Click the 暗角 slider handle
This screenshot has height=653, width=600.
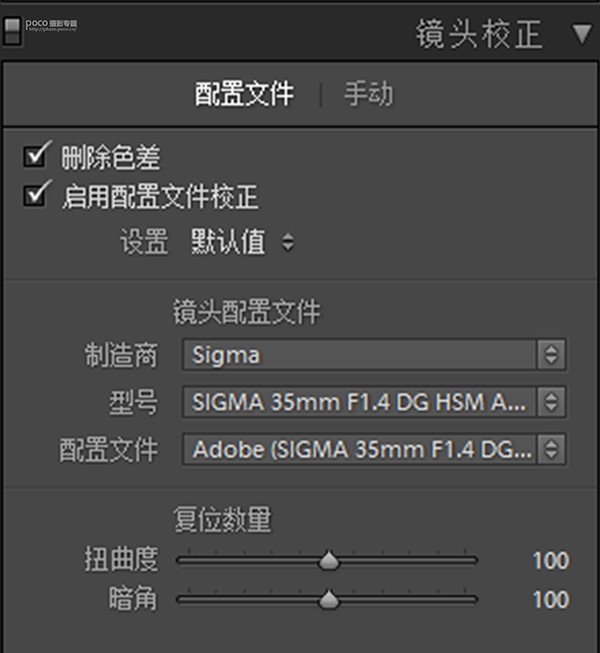coord(329,600)
